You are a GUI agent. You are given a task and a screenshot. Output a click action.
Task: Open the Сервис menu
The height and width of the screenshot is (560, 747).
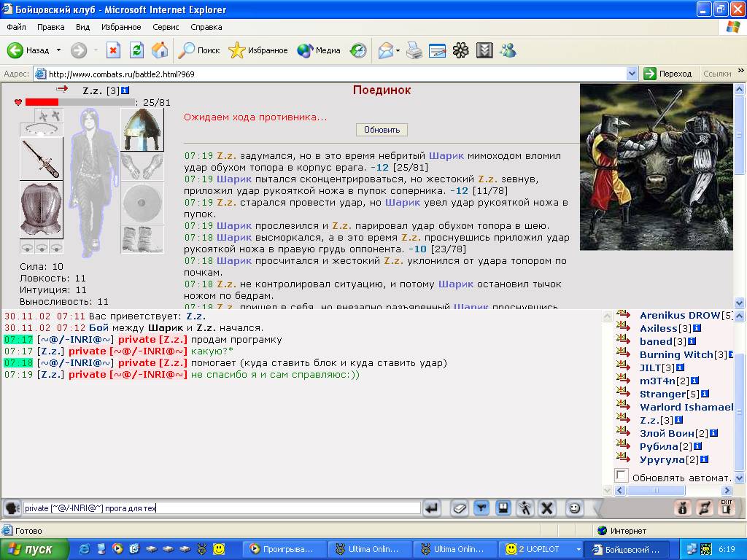tap(166, 27)
